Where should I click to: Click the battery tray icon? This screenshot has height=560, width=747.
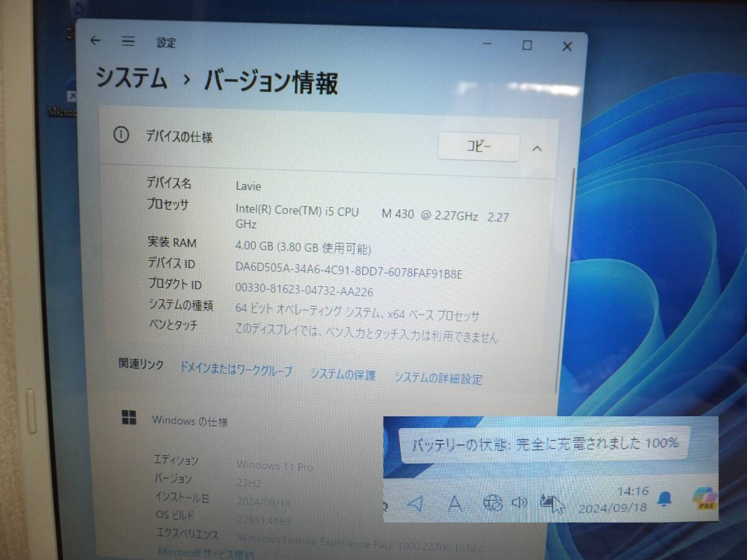point(549,502)
